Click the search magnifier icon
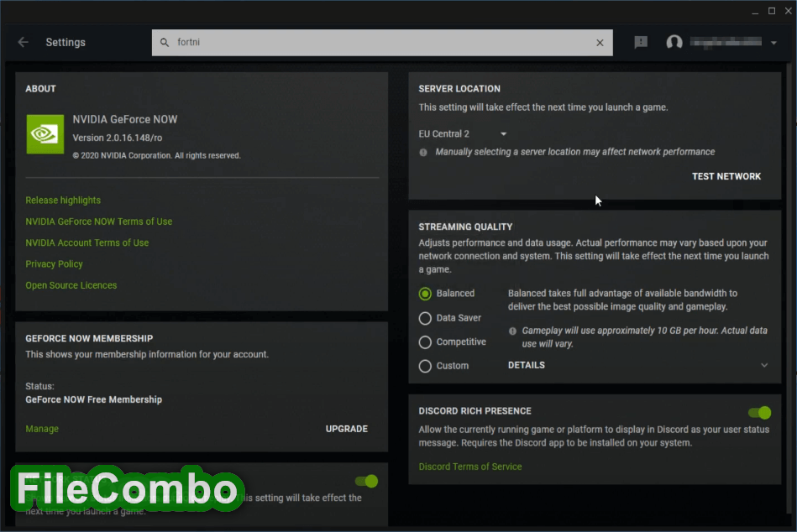The height and width of the screenshot is (532, 797). pyautogui.click(x=164, y=43)
